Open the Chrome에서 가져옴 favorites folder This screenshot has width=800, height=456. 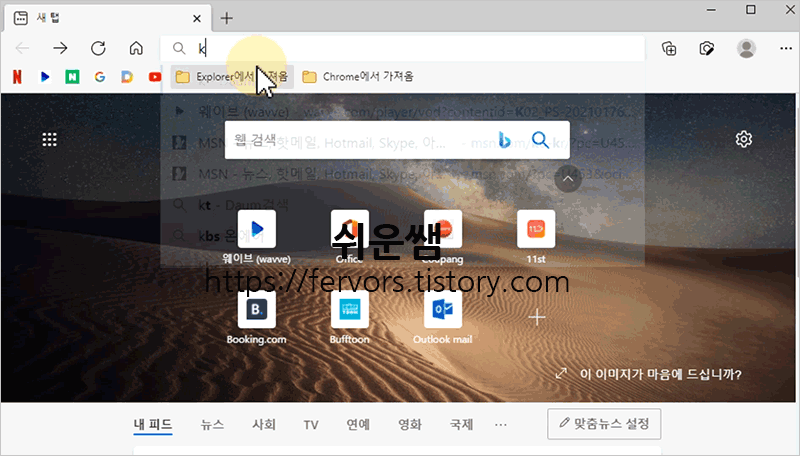[x=358, y=77]
